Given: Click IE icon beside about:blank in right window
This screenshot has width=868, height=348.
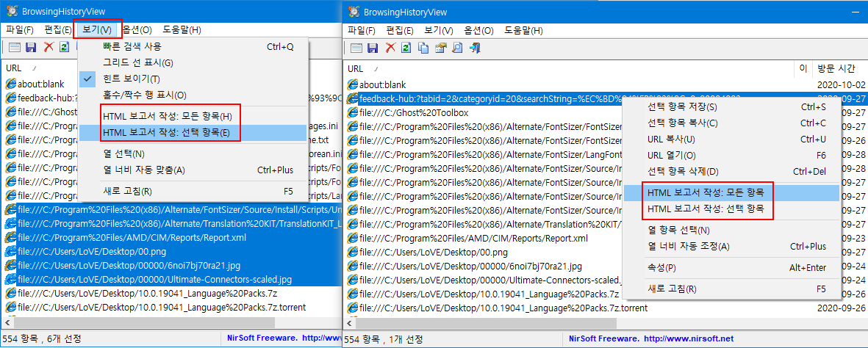Looking at the screenshot, I should point(353,84).
